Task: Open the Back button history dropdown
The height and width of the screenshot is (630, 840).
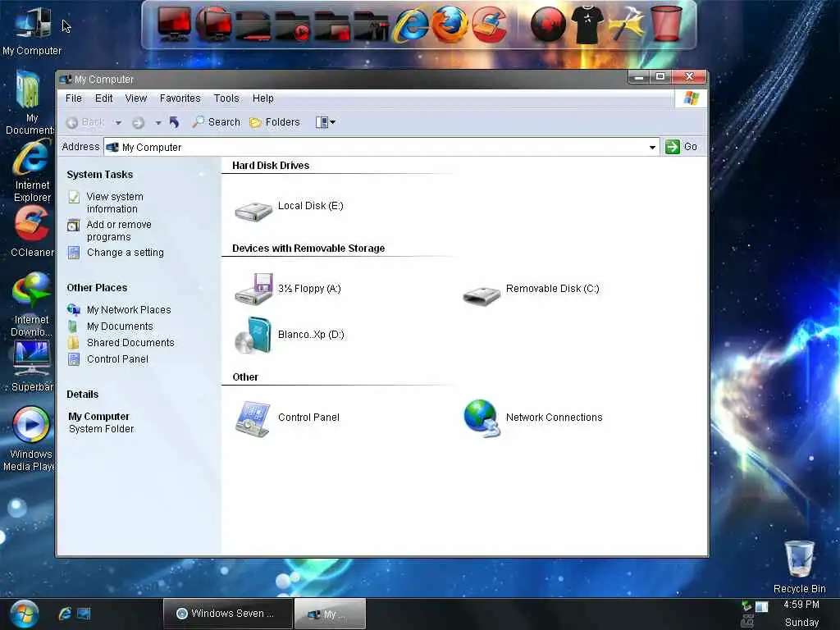Action: click(x=118, y=123)
